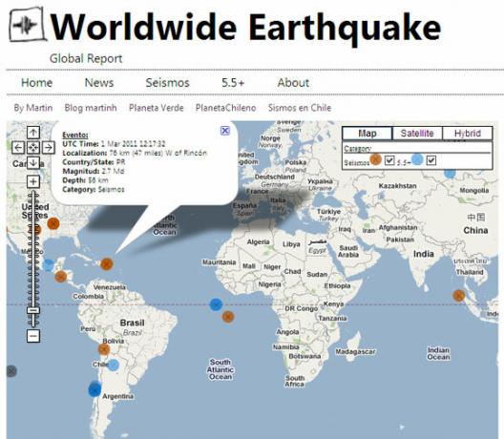Select the orange marker near Bolivia
The height and width of the screenshot is (439, 504).
tap(104, 349)
